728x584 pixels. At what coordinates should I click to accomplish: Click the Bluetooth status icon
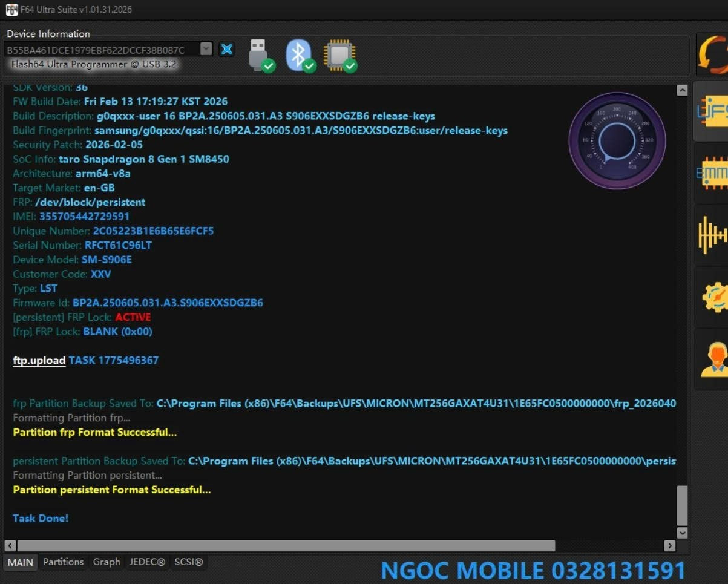click(301, 55)
